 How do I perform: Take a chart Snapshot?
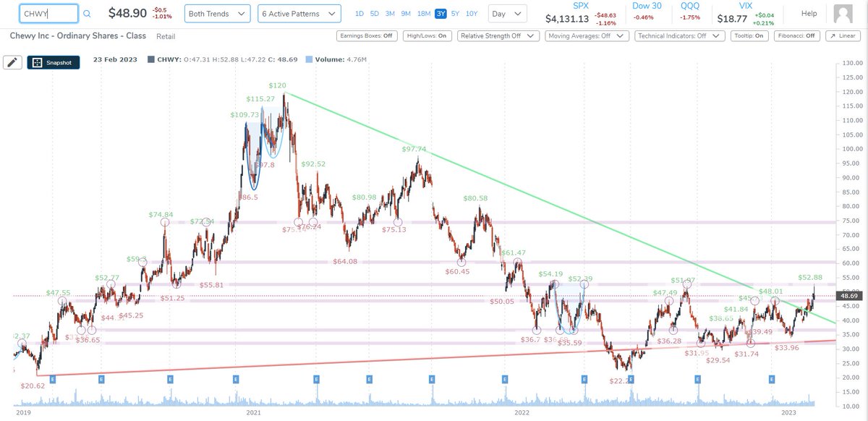coord(54,62)
